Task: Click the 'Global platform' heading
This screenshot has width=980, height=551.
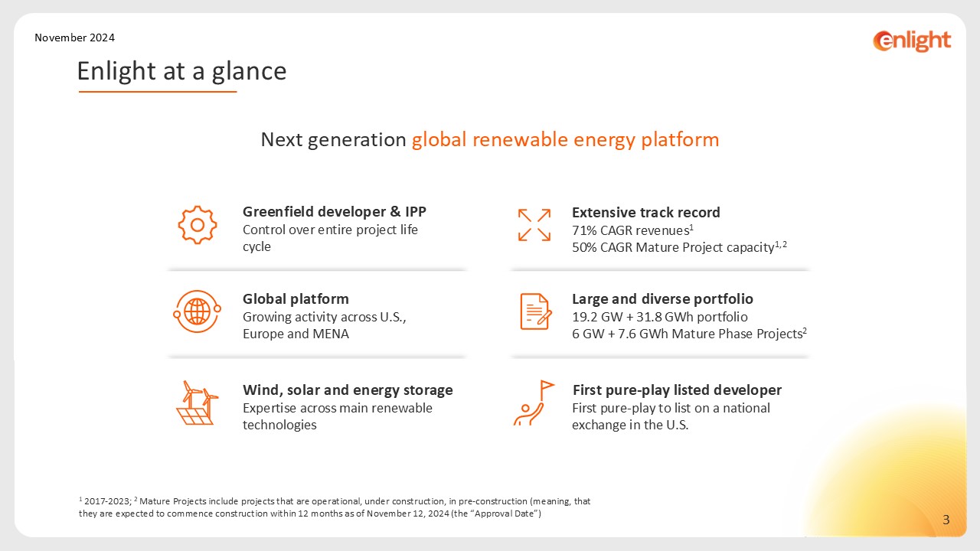Action: (x=296, y=298)
